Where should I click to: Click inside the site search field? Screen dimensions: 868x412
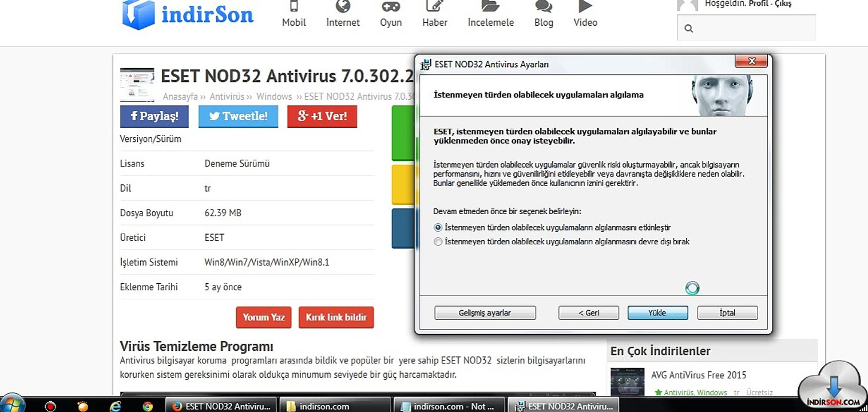click(747, 28)
